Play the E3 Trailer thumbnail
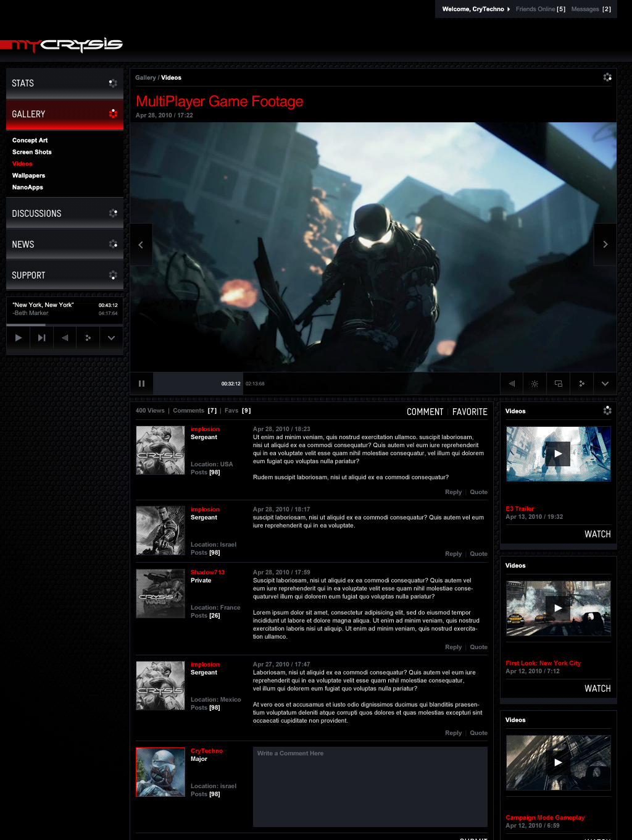632x840 pixels. 558,454
